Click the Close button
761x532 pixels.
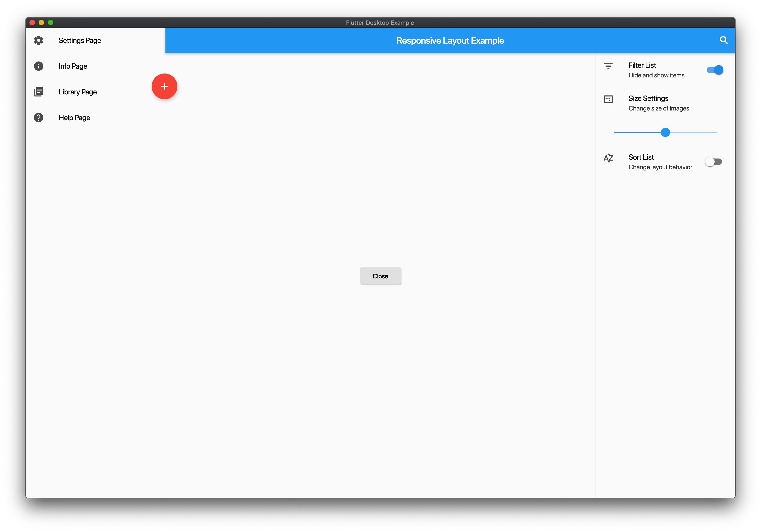coord(380,276)
